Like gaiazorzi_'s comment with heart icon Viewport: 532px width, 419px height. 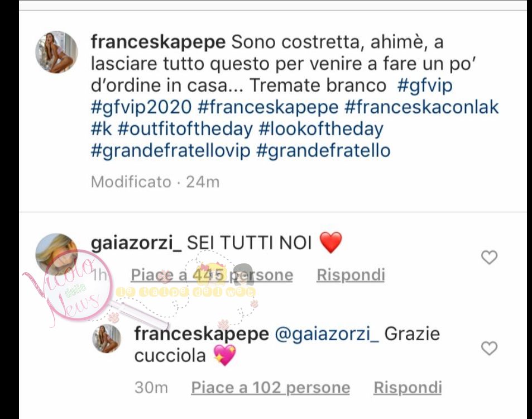pos(489,258)
